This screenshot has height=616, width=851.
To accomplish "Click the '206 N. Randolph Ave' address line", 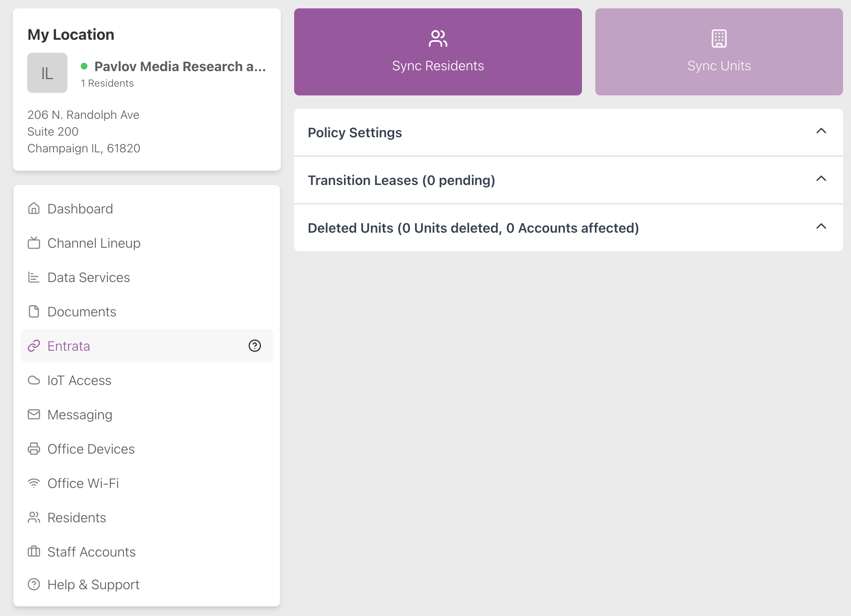I will (x=83, y=115).
